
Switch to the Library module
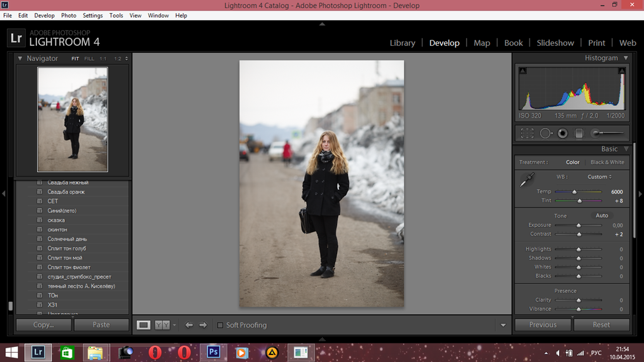click(402, 43)
